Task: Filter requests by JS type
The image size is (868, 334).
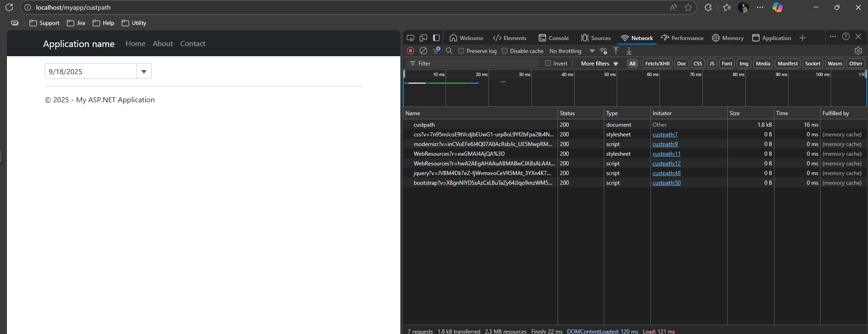Action: click(x=712, y=64)
